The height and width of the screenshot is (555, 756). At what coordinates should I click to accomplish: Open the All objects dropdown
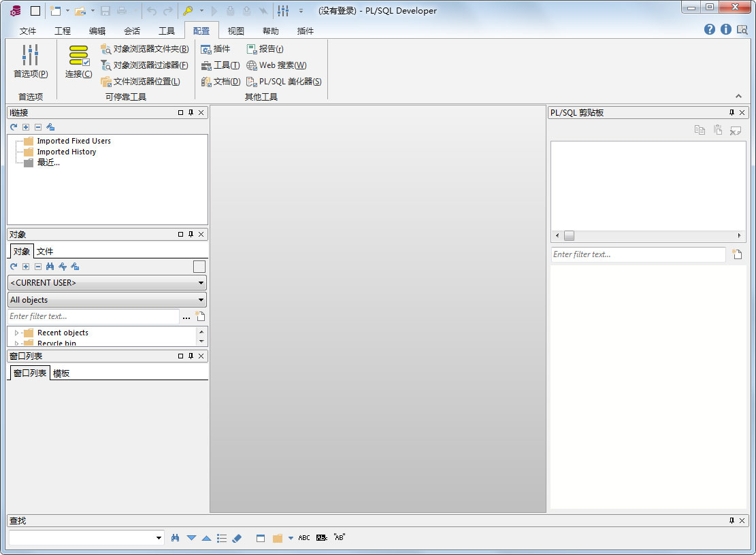(x=107, y=300)
